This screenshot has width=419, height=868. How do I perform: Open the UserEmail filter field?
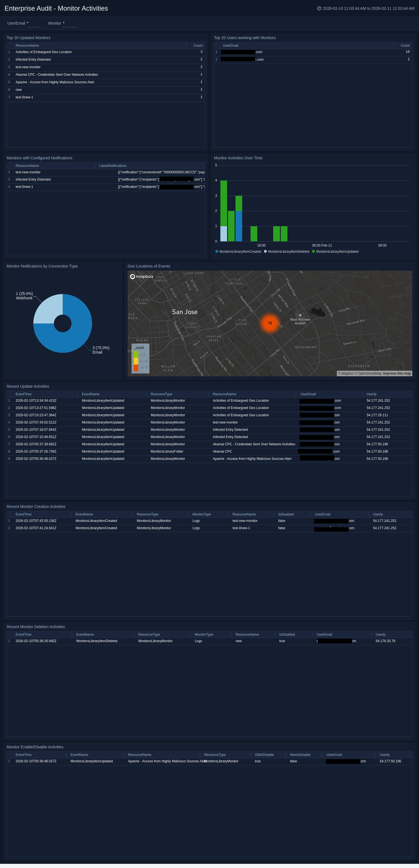pos(34,23)
